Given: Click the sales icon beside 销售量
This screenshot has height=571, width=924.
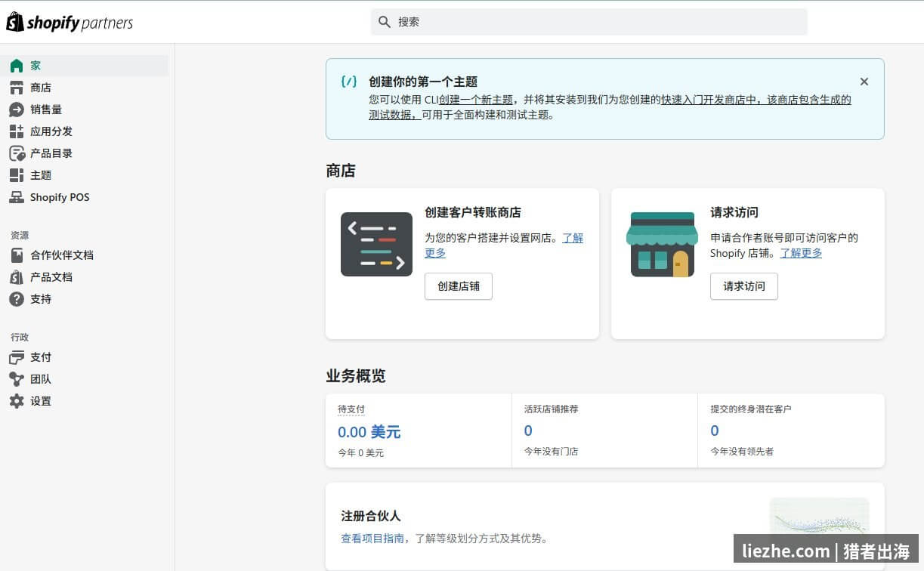Looking at the screenshot, I should click(x=17, y=110).
